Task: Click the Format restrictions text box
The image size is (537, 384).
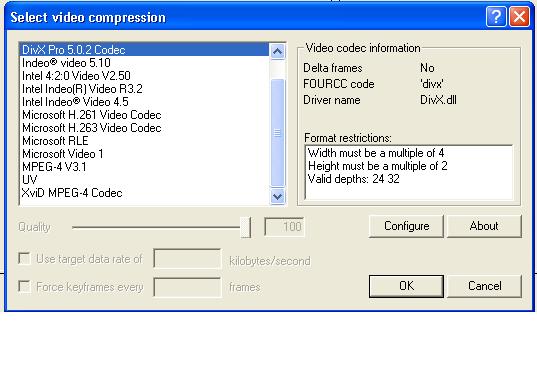Action: pos(409,172)
